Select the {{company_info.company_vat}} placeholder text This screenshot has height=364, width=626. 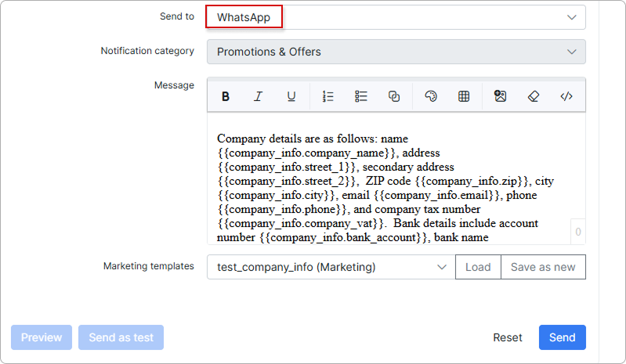coord(302,223)
